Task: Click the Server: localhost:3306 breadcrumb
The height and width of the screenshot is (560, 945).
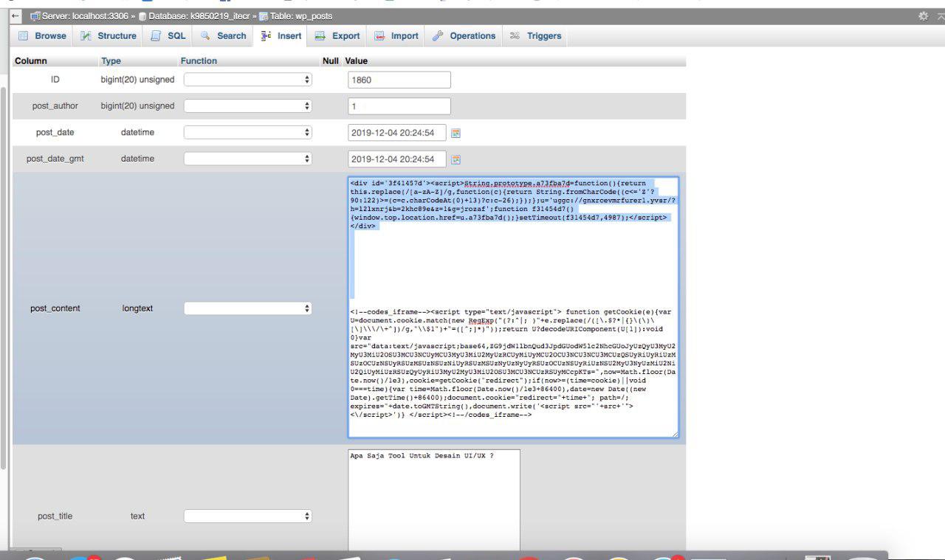Action: 83,15
